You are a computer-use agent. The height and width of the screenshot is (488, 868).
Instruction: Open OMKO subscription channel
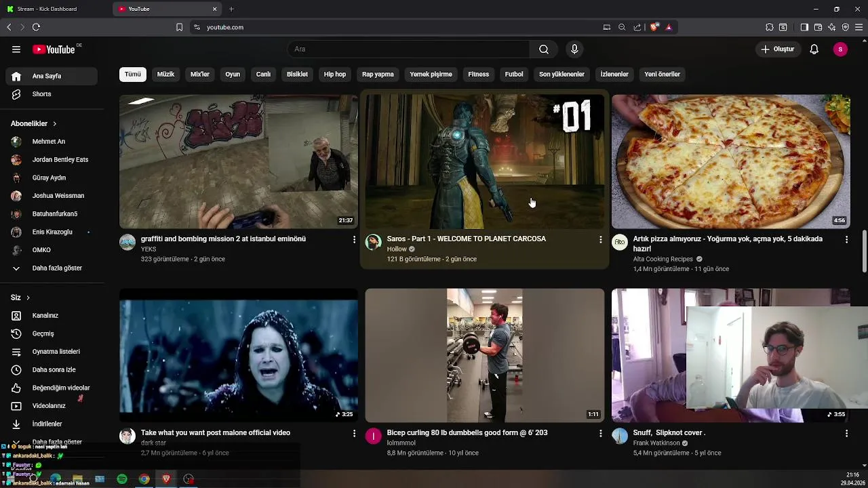52,250
